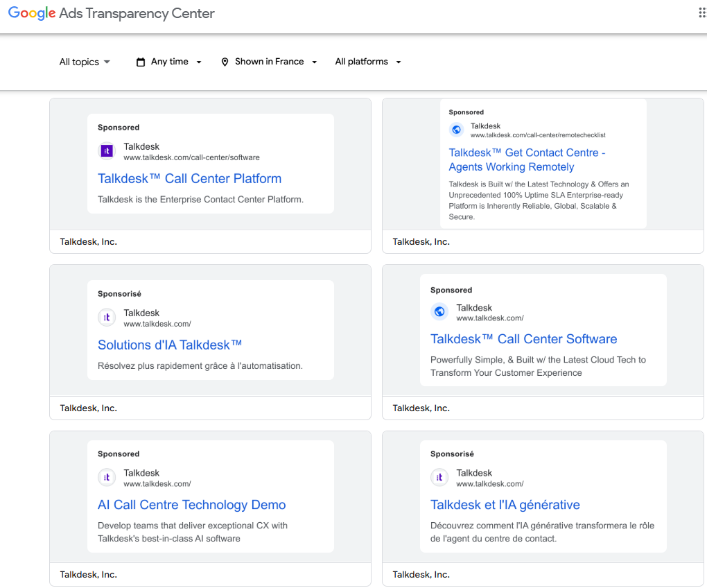Open the Talkdesk Call Center Platform headline

point(189,179)
